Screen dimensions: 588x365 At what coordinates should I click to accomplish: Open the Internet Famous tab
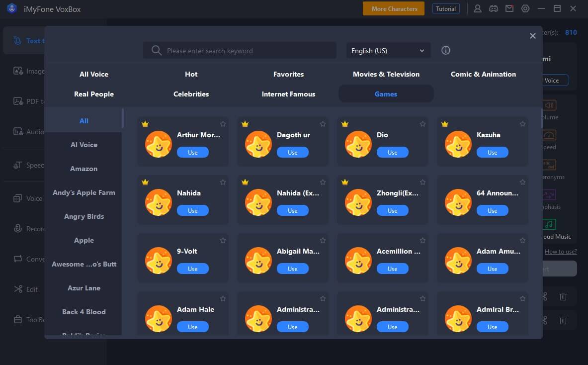click(x=288, y=94)
